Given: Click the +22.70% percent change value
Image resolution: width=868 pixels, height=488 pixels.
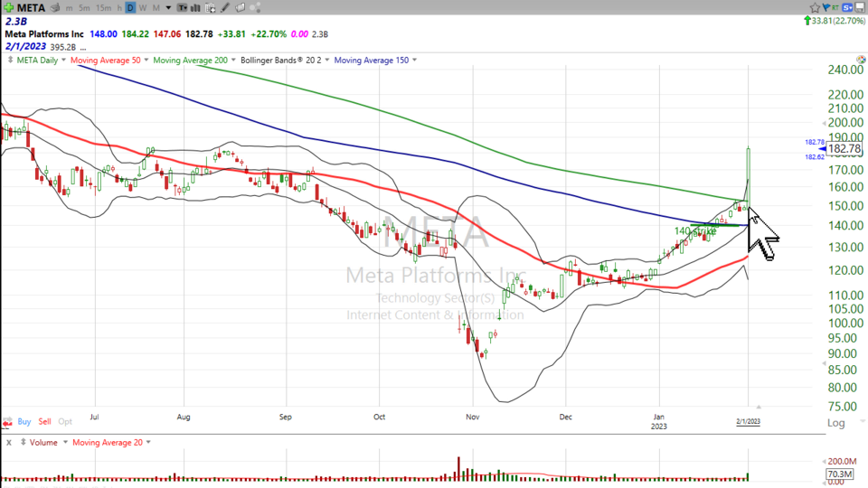Looking at the screenshot, I should tap(269, 33).
